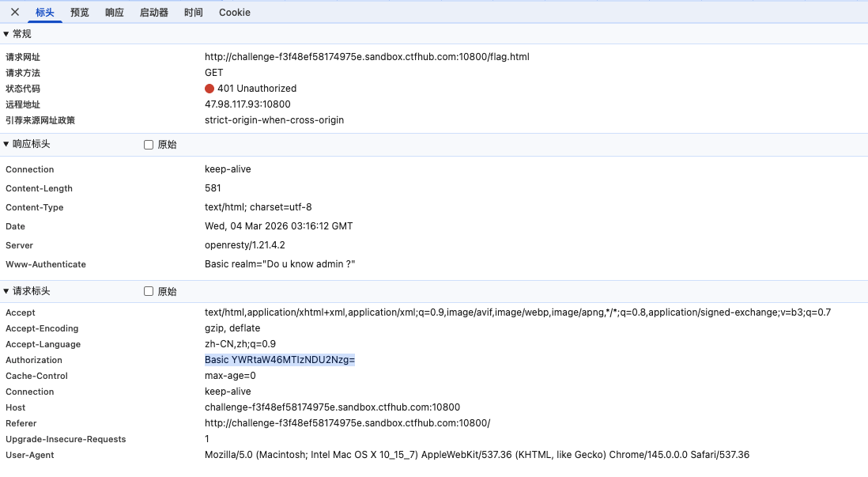Open the 响应 tab
Screen dimensions: 868x477
[x=115, y=13]
